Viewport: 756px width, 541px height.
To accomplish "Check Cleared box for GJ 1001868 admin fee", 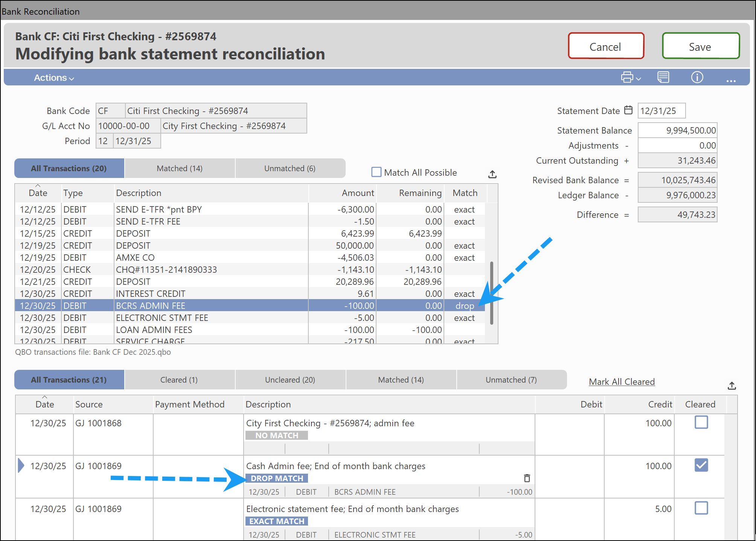I will (701, 422).
